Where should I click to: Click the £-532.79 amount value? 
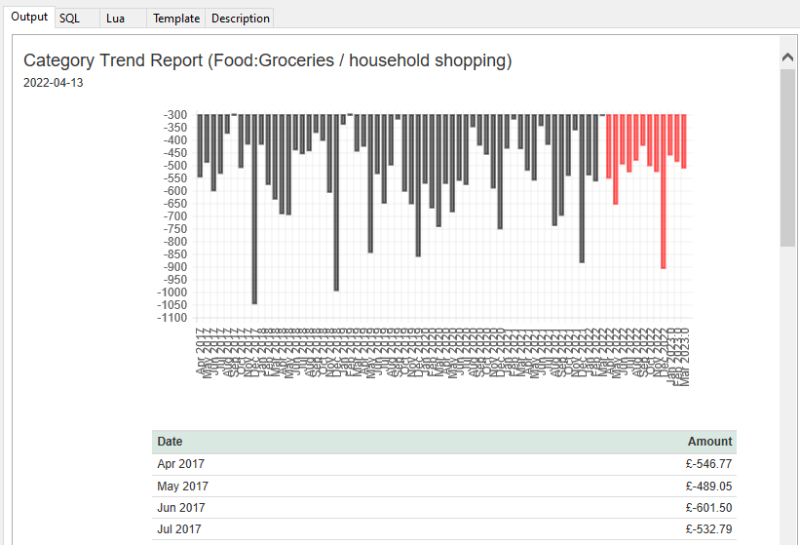[x=709, y=529]
